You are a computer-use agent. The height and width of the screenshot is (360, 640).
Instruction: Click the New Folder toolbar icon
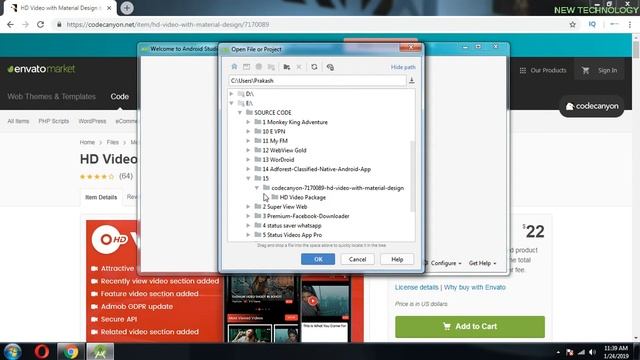pos(287,67)
